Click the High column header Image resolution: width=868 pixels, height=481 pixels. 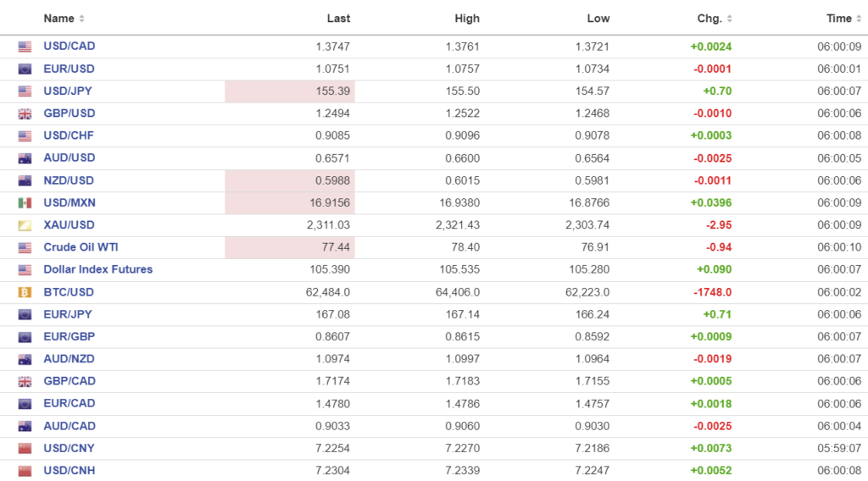(467, 19)
